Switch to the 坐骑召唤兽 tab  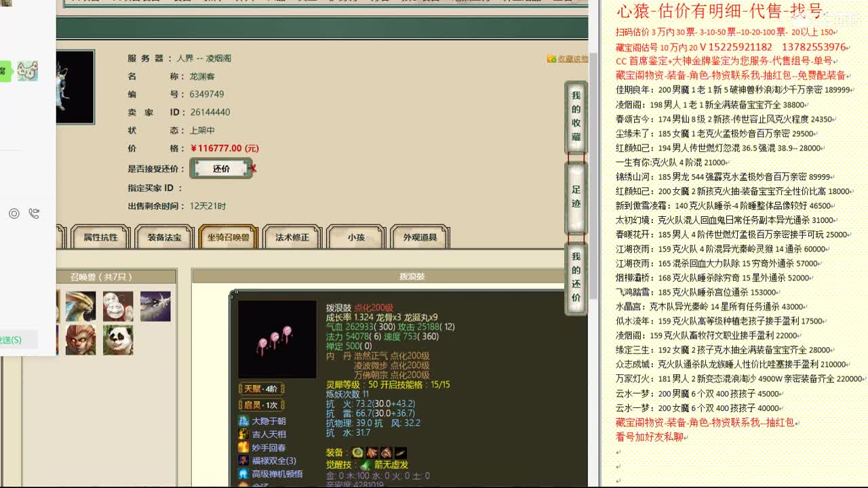click(228, 237)
